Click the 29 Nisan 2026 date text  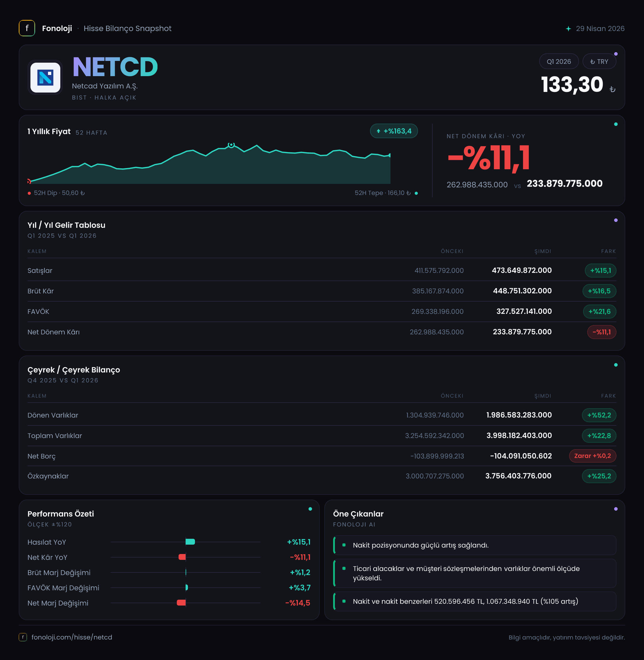(x=600, y=28)
